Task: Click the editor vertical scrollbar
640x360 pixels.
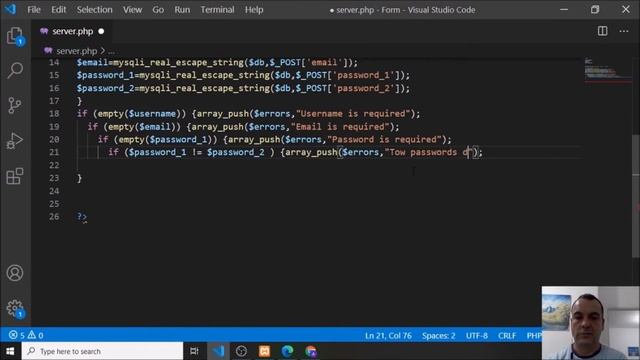Action: pyautogui.click(x=636, y=196)
